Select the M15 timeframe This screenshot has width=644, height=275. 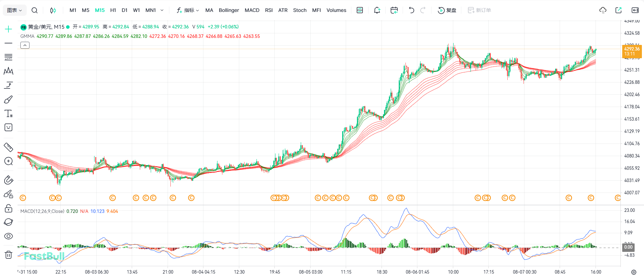100,10
